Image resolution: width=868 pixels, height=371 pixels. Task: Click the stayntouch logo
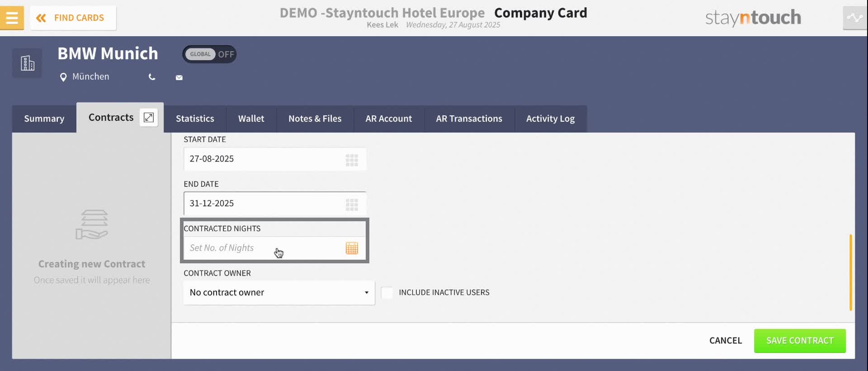[x=753, y=18]
